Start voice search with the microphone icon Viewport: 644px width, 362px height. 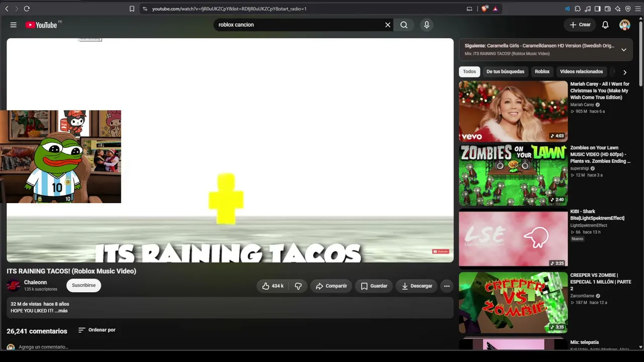point(427,25)
